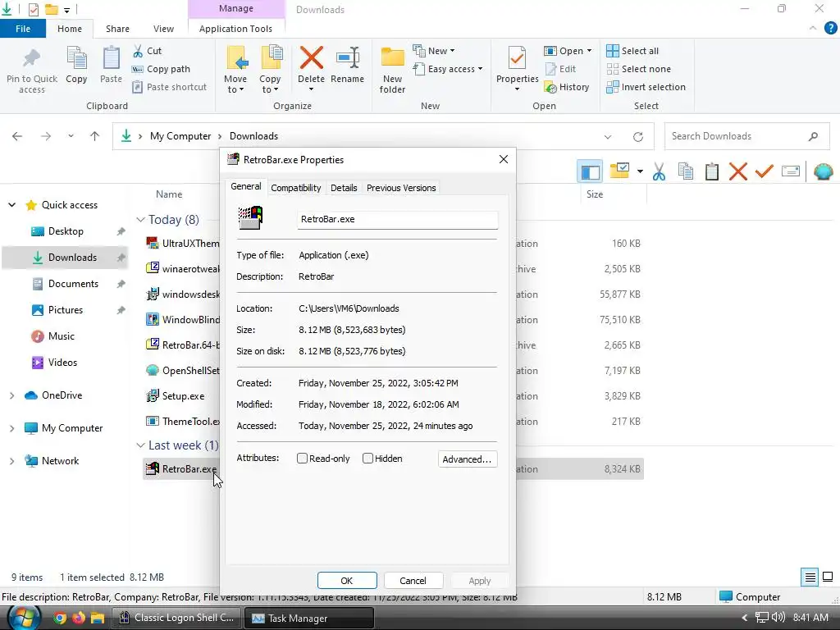Image resolution: width=840 pixels, height=630 pixels.
Task: Open the Details tab in Properties
Action: coord(344,188)
